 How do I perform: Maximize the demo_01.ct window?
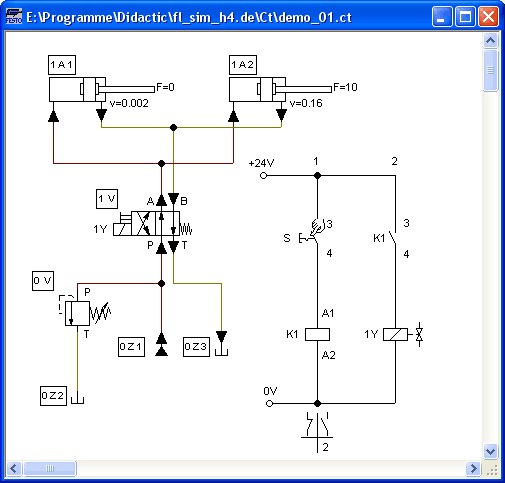point(465,16)
